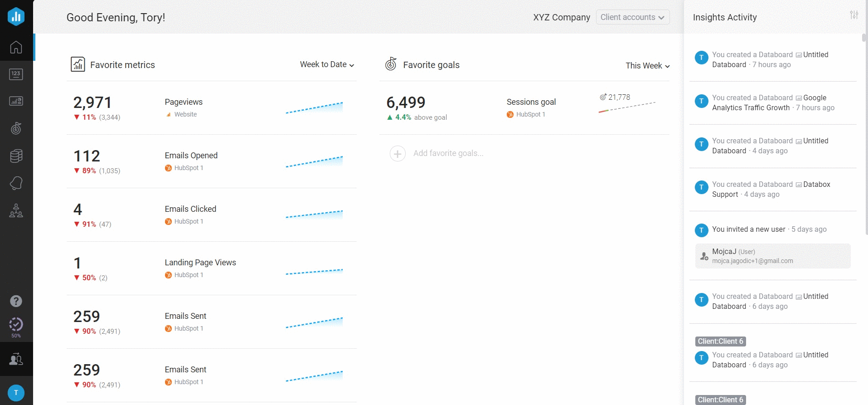The height and width of the screenshot is (405, 868).
Task: Click the help question mark icon
Action: (16, 301)
